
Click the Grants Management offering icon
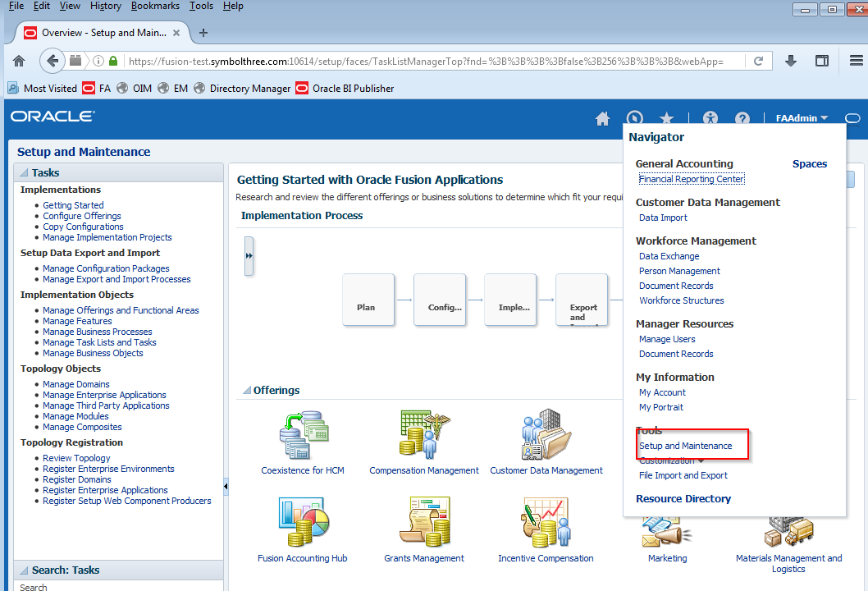tap(423, 523)
